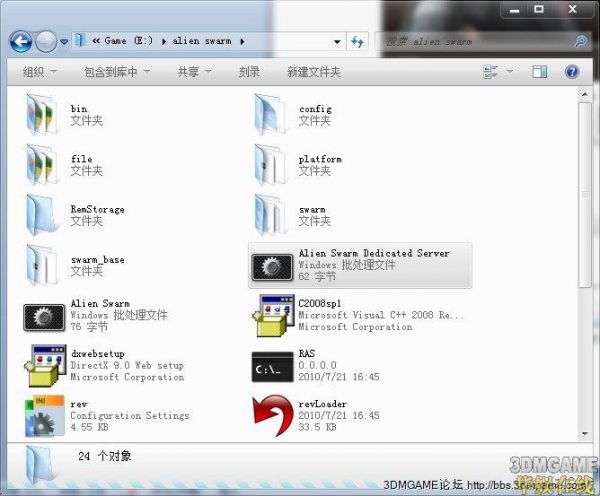
Task: Click the C2008sp1 file name
Action: [x=320, y=303]
